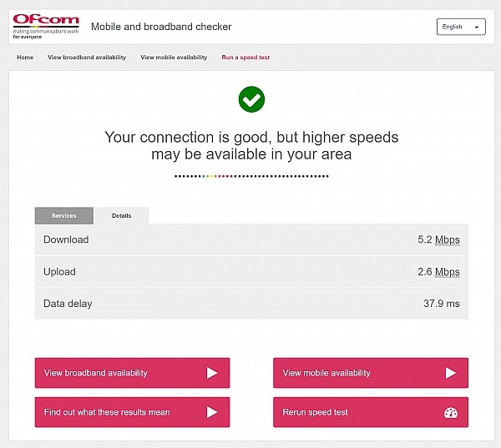
Task: Click the Ofcom logo
Action: (x=46, y=27)
